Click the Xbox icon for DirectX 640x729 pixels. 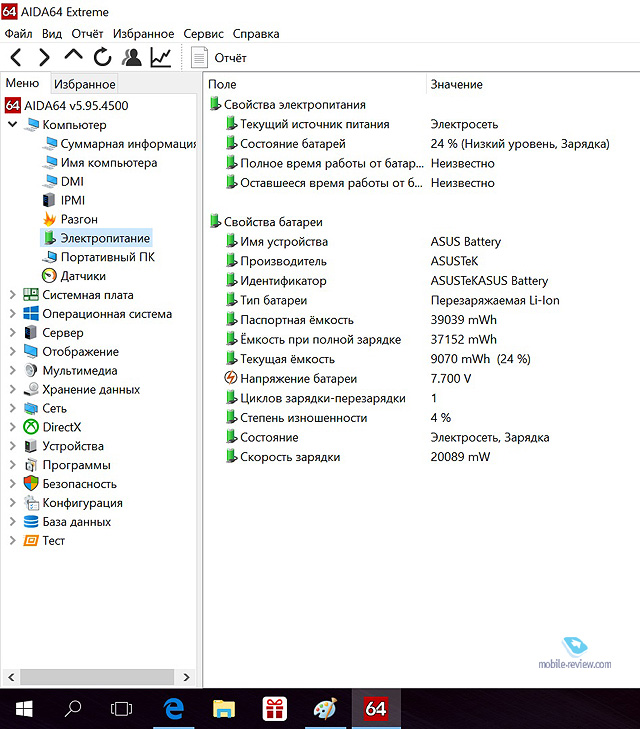pyautogui.click(x=31, y=427)
